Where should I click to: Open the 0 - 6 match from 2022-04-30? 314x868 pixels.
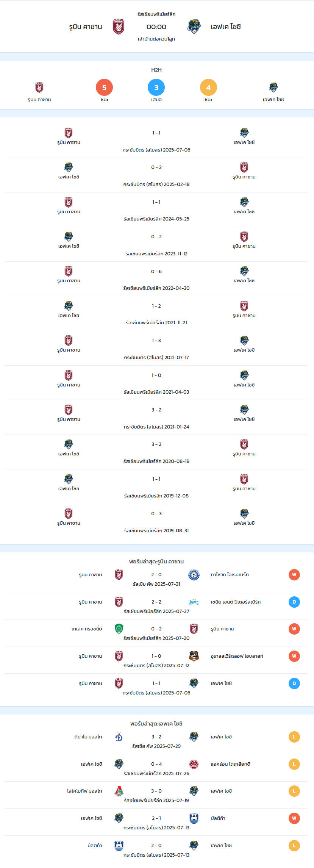(156, 279)
